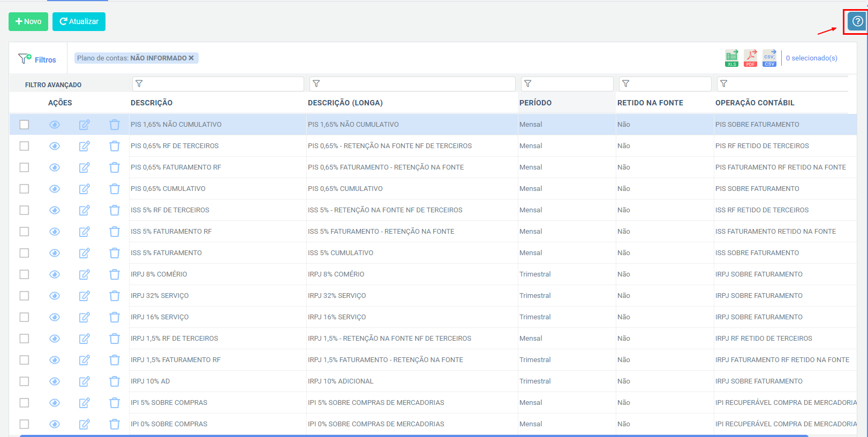
Task: View details of PIS 0,65% RF DE TERCEIROS
Action: (x=55, y=146)
